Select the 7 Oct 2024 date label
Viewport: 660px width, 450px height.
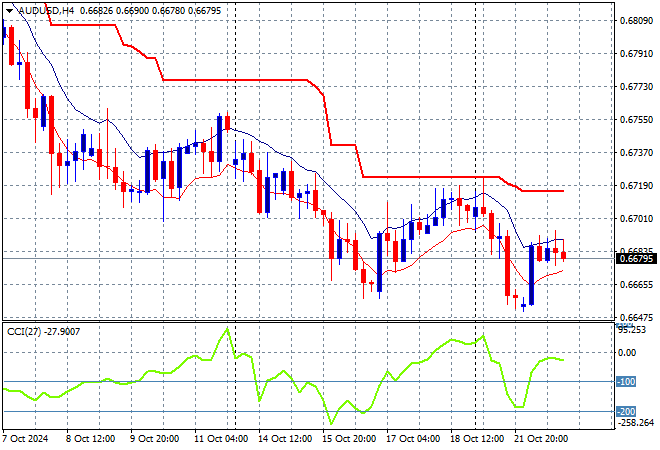pos(25,439)
